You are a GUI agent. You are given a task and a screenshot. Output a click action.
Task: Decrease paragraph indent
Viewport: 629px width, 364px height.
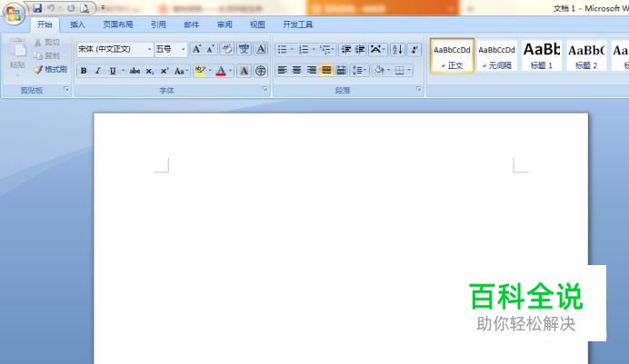(345, 49)
